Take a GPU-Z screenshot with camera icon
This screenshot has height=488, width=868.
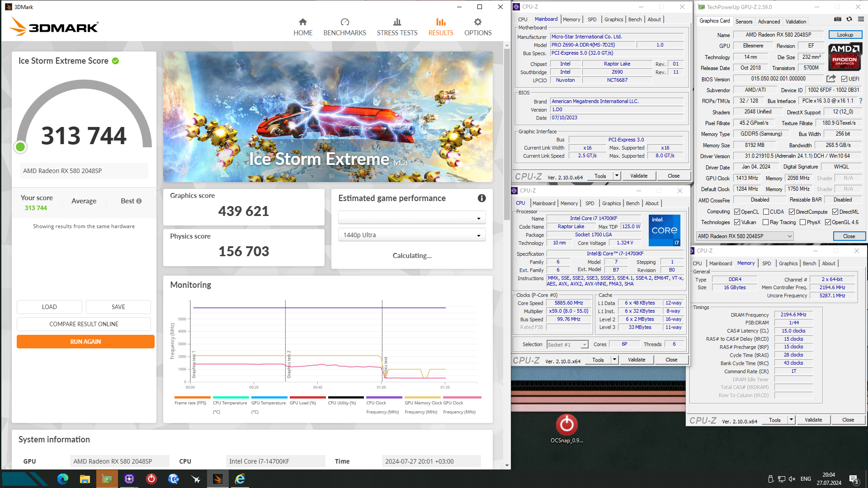click(x=837, y=19)
